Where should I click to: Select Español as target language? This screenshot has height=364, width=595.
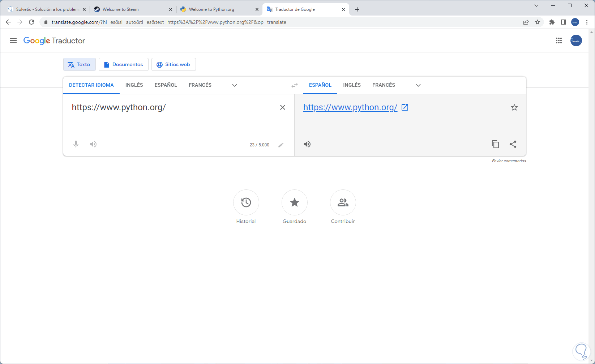[x=320, y=85]
